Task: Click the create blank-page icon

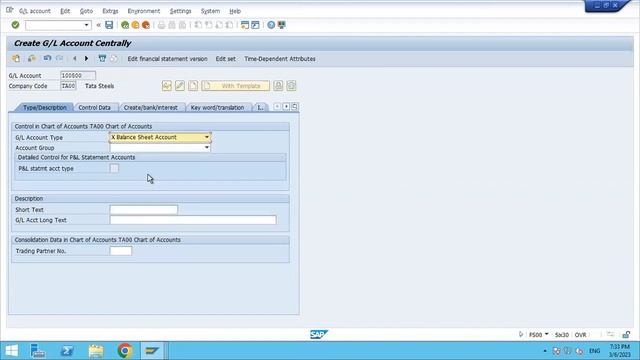Action: 193,86
